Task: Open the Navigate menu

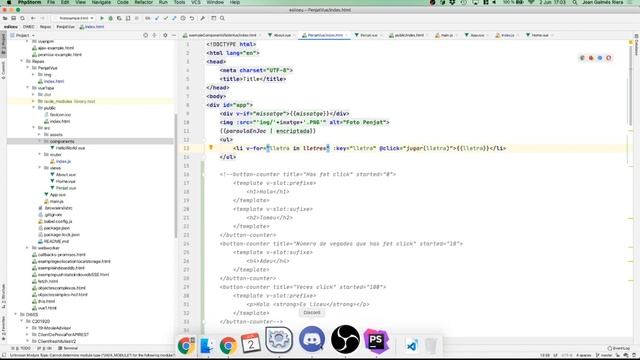Action: (101, 2)
